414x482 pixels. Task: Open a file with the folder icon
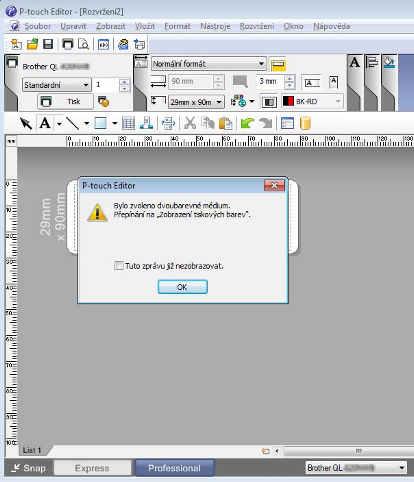point(32,44)
